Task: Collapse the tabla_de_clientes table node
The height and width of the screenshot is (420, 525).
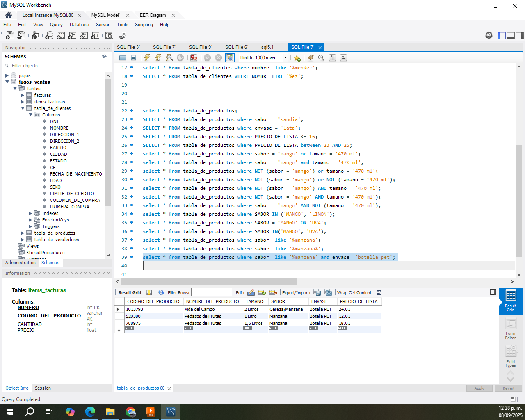Action: point(23,108)
